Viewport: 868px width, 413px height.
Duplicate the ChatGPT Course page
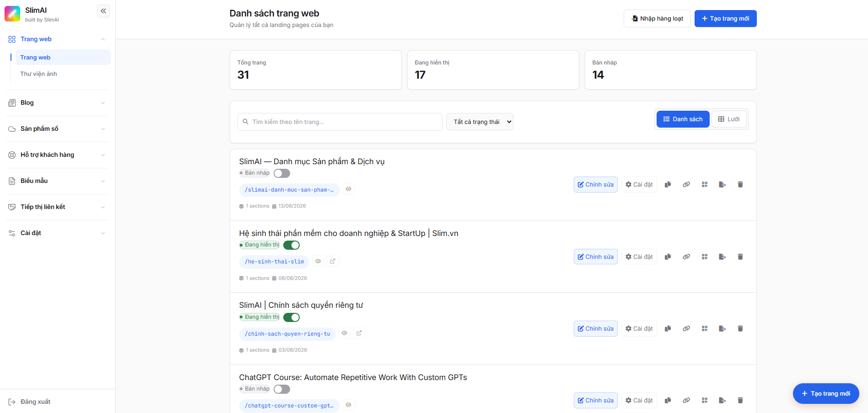coord(668,400)
